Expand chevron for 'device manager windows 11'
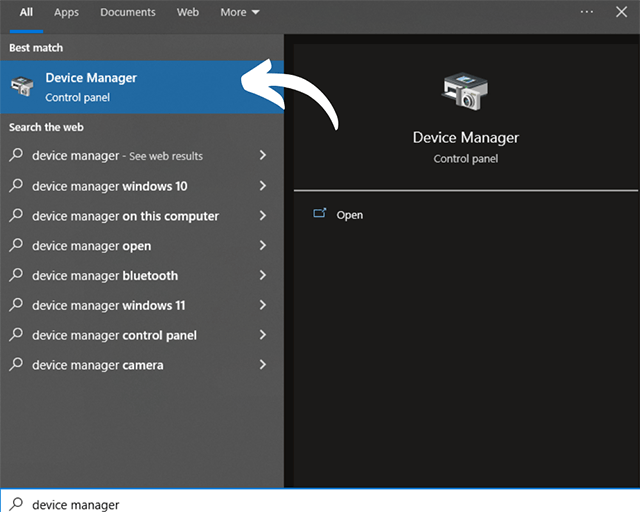The height and width of the screenshot is (512, 640). pos(263,305)
